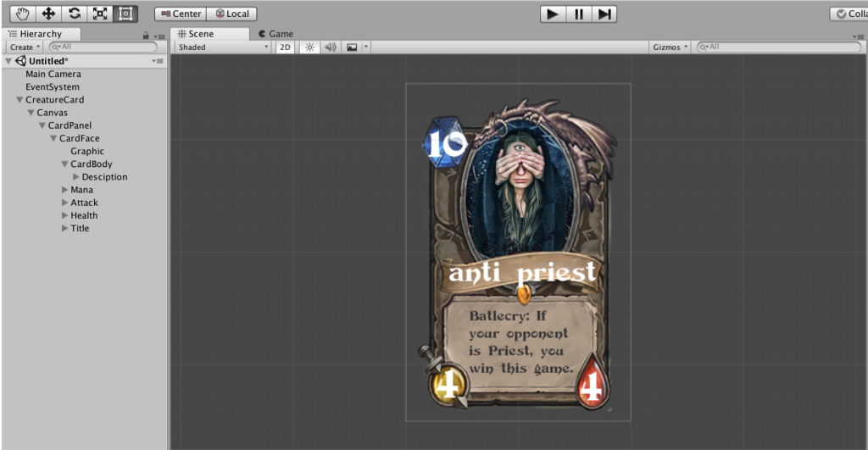Collapse the Canvas object
This screenshot has width=868, height=450.
[31, 113]
